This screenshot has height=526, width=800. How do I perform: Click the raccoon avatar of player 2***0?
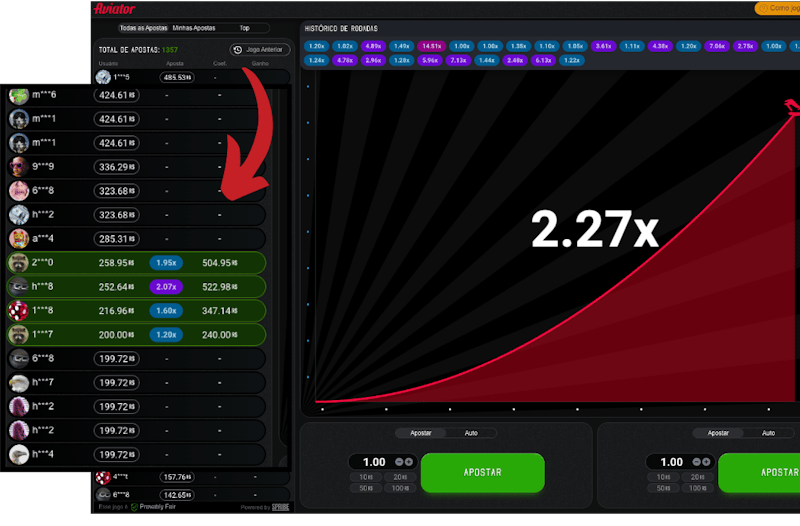pos(19,262)
